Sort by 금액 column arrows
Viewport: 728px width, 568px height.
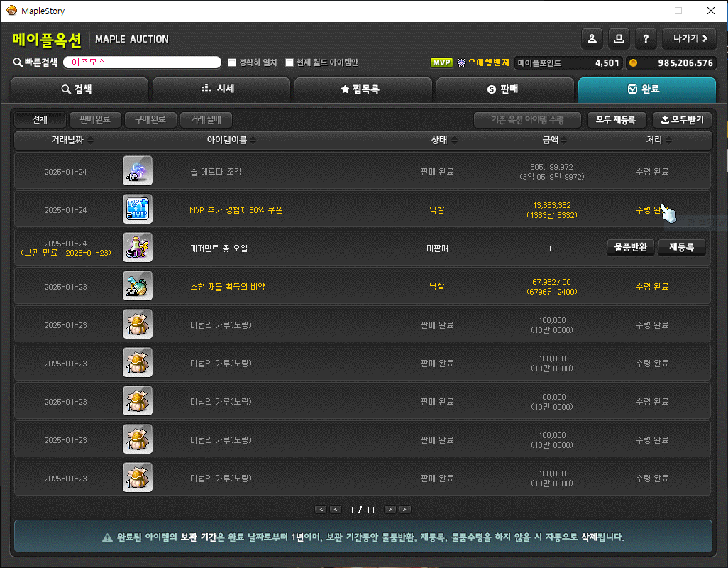pyautogui.click(x=563, y=141)
